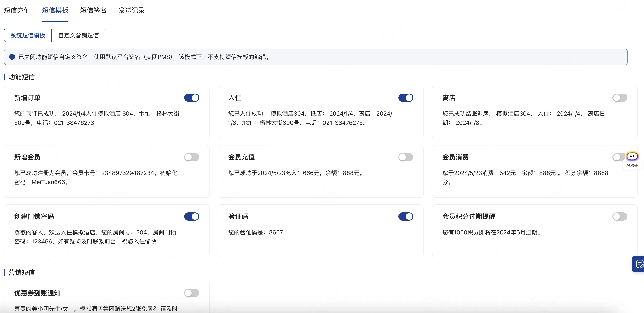Click the 会员充值 card title

[241, 157]
